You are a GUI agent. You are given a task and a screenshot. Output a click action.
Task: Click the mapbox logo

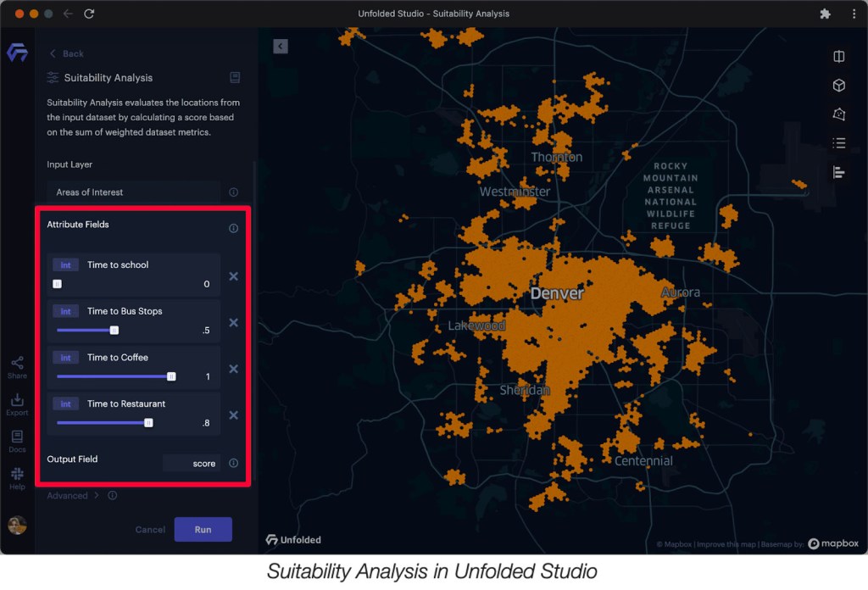click(x=834, y=543)
